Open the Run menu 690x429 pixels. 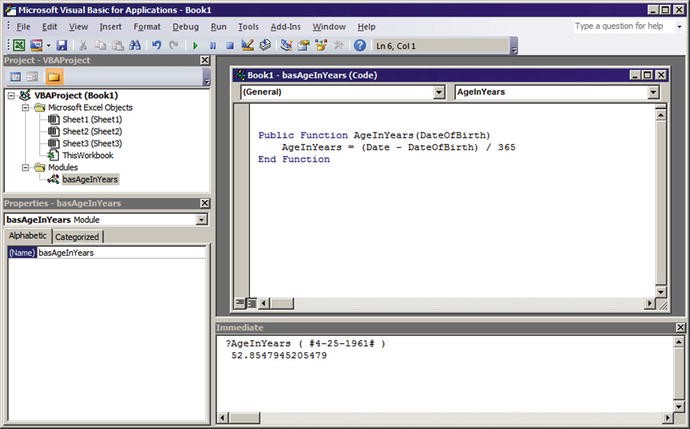tap(218, 27)
